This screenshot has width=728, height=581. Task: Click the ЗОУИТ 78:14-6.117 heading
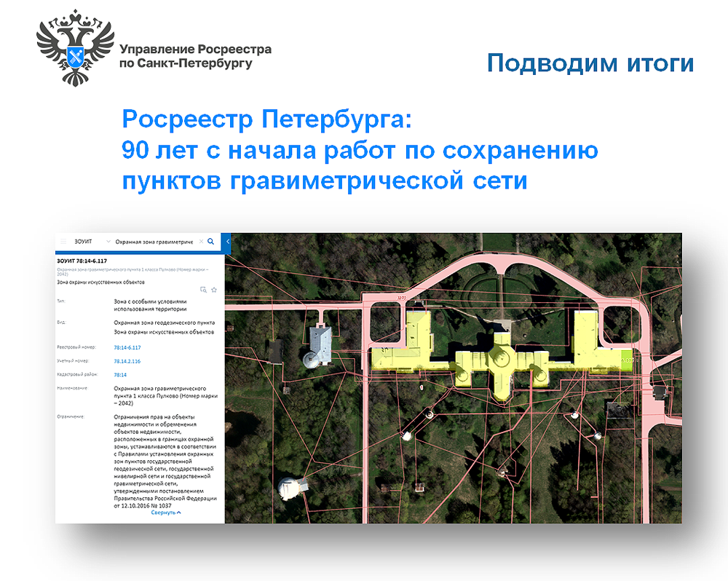click(x=82, y=260)
